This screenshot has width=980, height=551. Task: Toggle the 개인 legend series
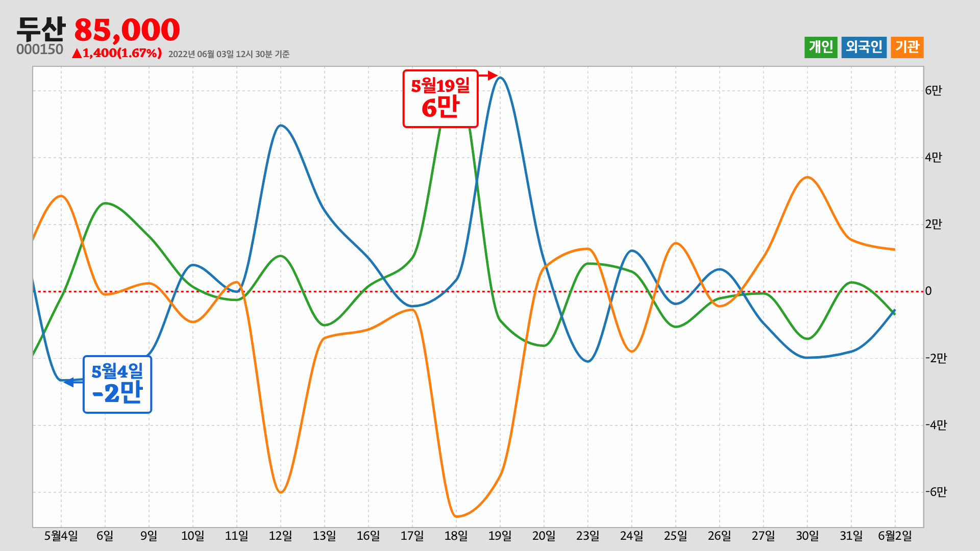coord(821,47)
